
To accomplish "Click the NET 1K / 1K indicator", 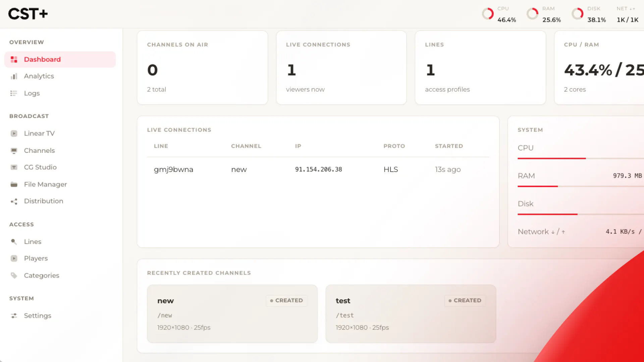I will (628, 14).
